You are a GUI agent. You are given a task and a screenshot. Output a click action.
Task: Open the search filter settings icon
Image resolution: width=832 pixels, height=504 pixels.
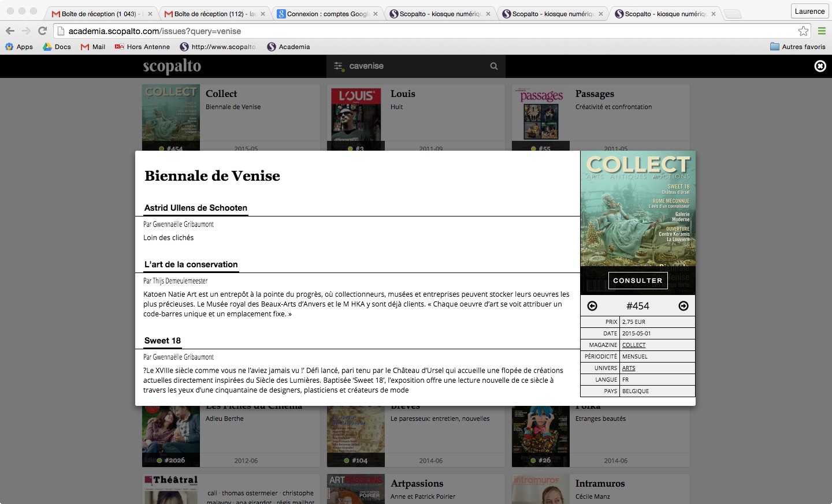click(339, 66)
